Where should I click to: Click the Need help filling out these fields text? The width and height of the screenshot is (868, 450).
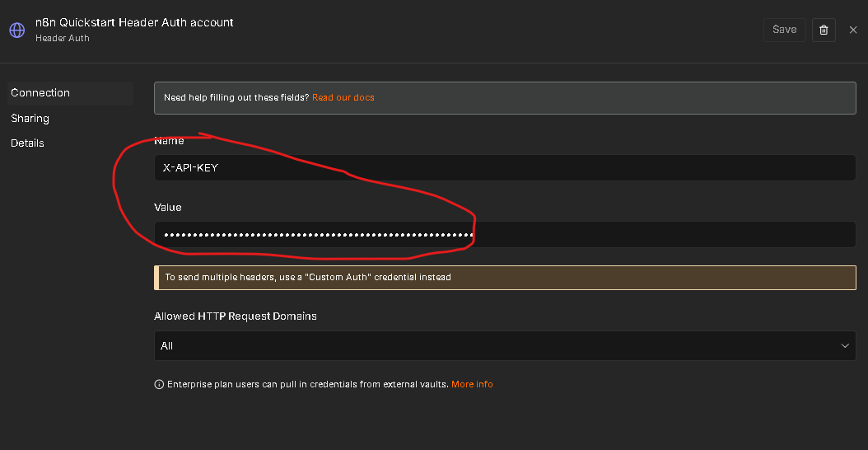tap(236, 97)
